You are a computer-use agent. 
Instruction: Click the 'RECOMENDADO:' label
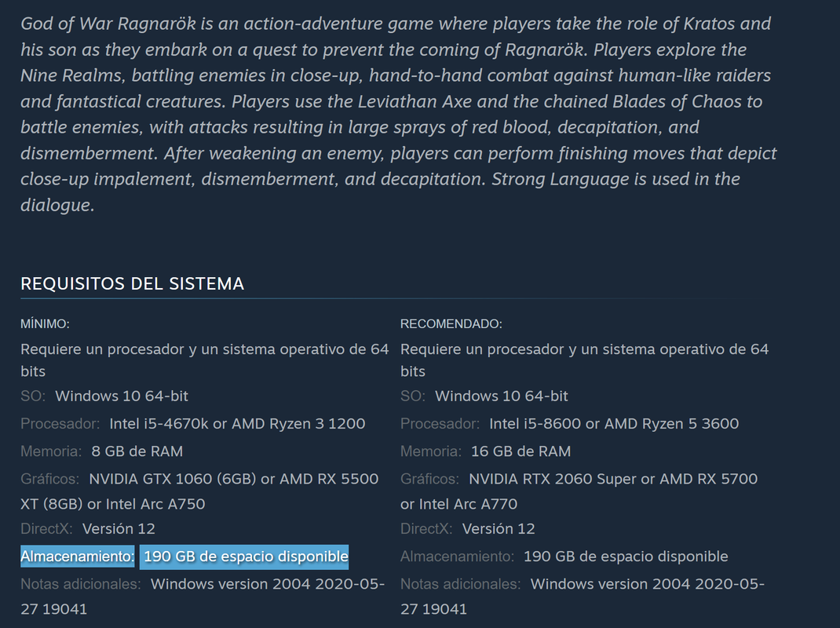(451, 323)
